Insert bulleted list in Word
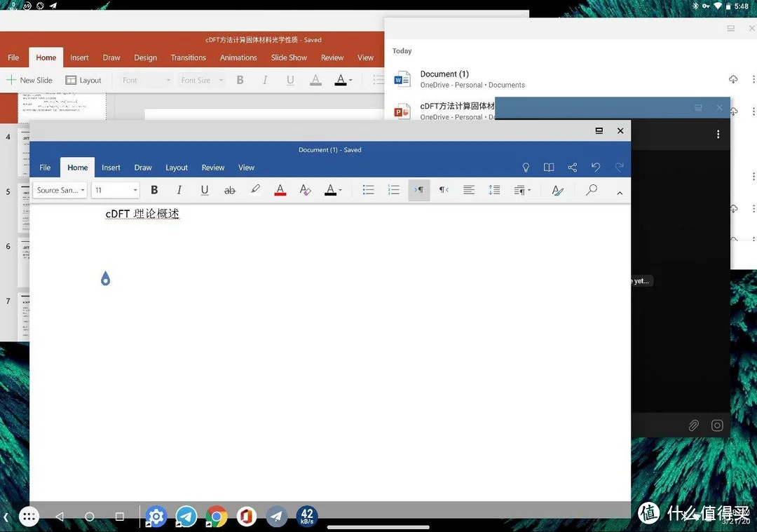757x532 pixels. click(x=369, y=190)
